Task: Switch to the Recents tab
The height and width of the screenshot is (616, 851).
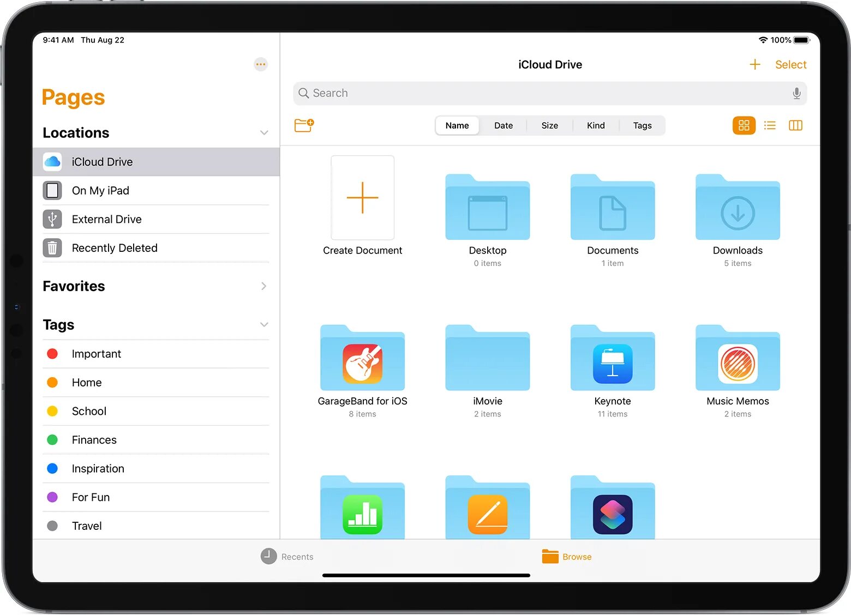Action: (x=287, y=557)
